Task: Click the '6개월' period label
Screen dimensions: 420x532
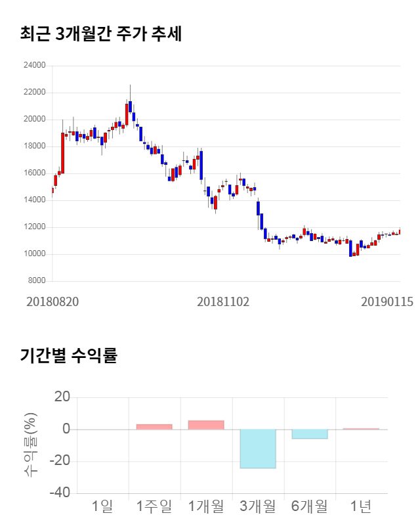Action: pos(310,506)
